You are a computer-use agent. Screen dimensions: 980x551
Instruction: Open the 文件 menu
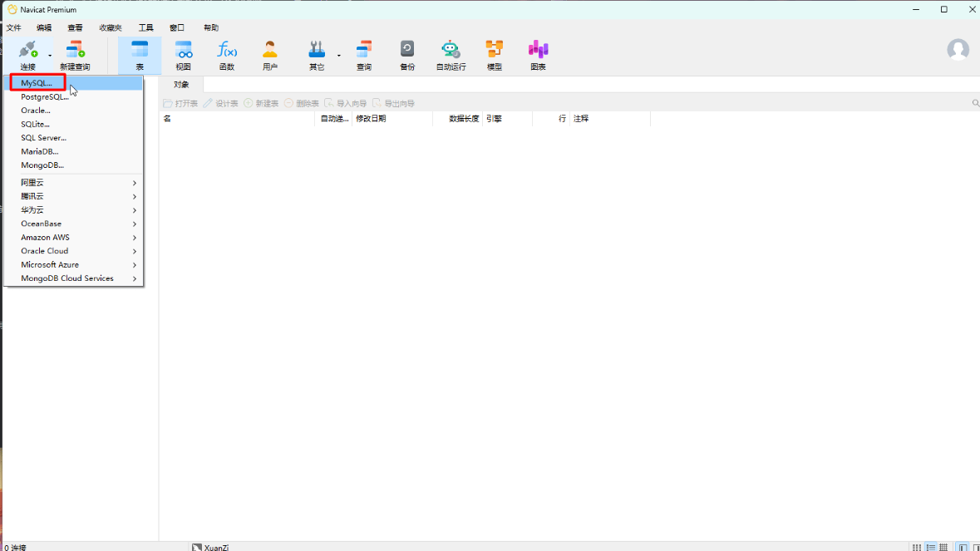[x=14, y=27]
